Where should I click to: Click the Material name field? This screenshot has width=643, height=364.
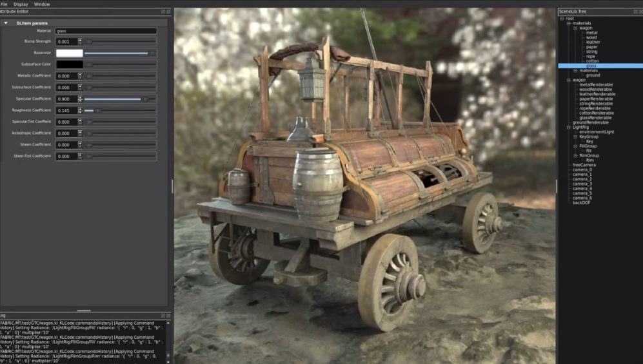point(106,31)
